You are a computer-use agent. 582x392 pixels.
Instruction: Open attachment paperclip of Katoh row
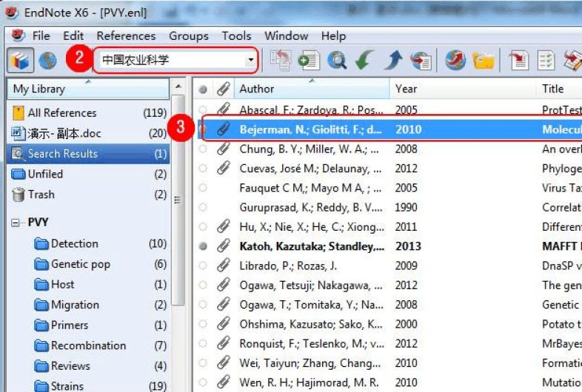pos(223,246)
